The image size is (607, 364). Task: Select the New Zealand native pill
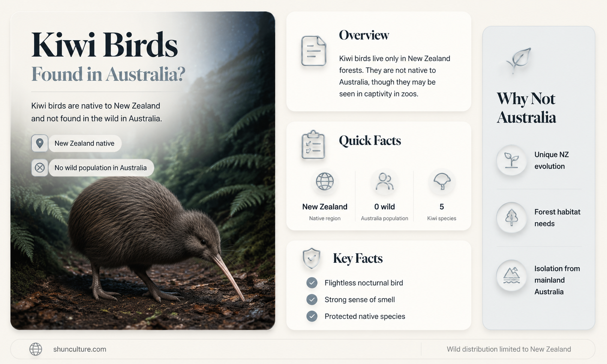pos(85,143)
